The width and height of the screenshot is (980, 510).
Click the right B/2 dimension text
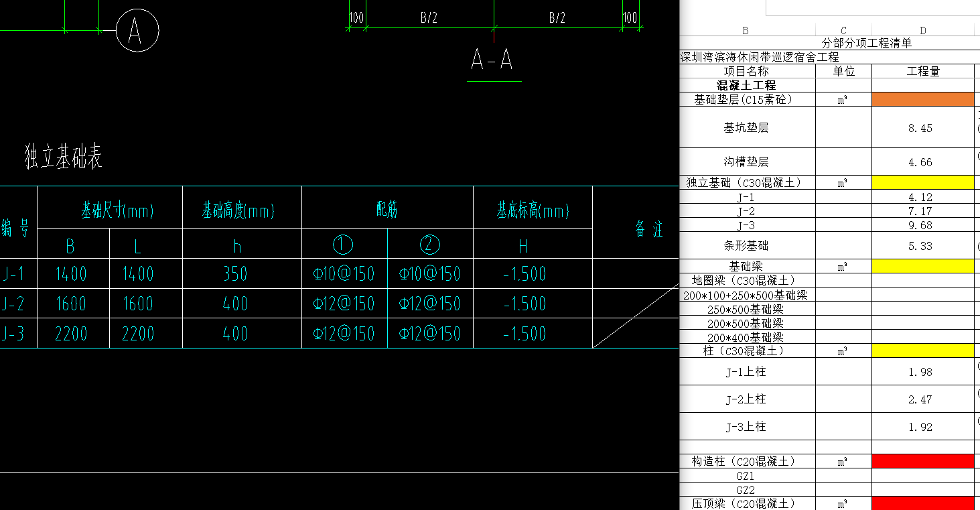click(557, 18)
